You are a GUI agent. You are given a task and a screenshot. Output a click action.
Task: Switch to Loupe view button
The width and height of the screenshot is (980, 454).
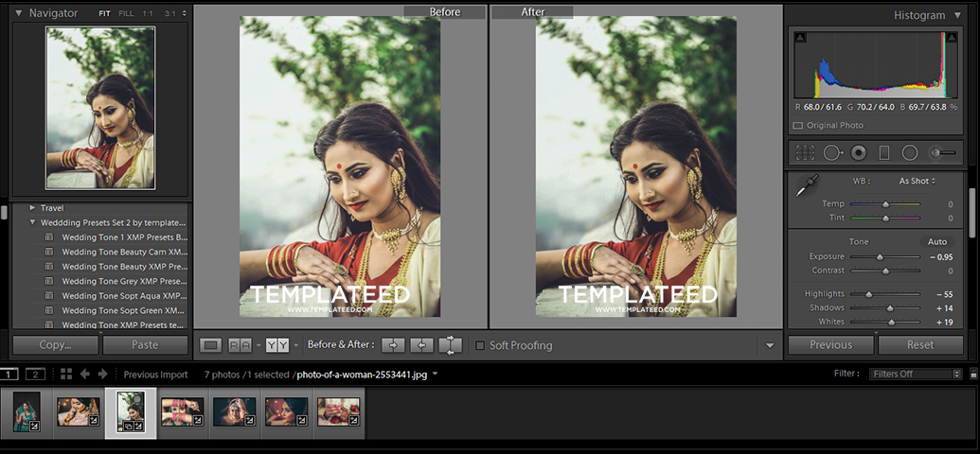[x=212, y=344]
